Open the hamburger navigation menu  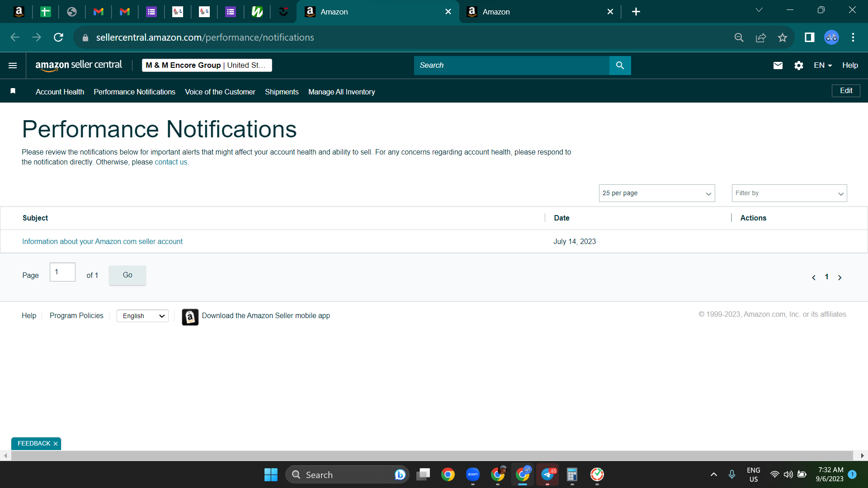click(x=13, y=66)
